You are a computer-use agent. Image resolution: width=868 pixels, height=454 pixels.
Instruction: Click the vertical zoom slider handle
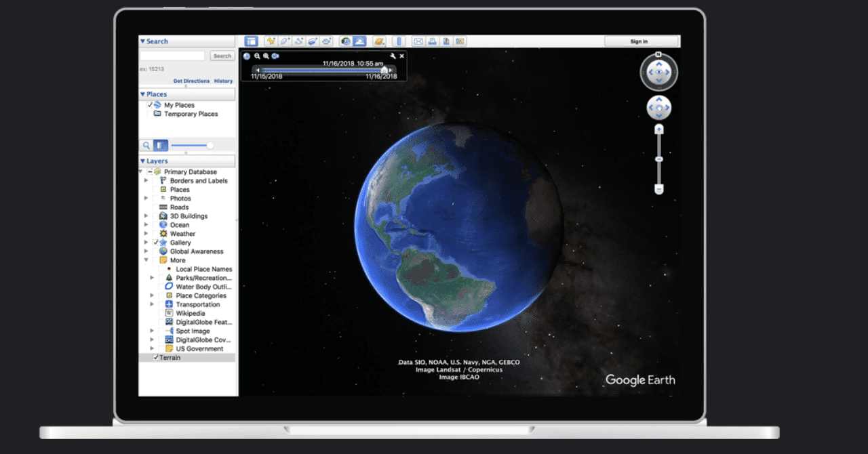point(658,159)
